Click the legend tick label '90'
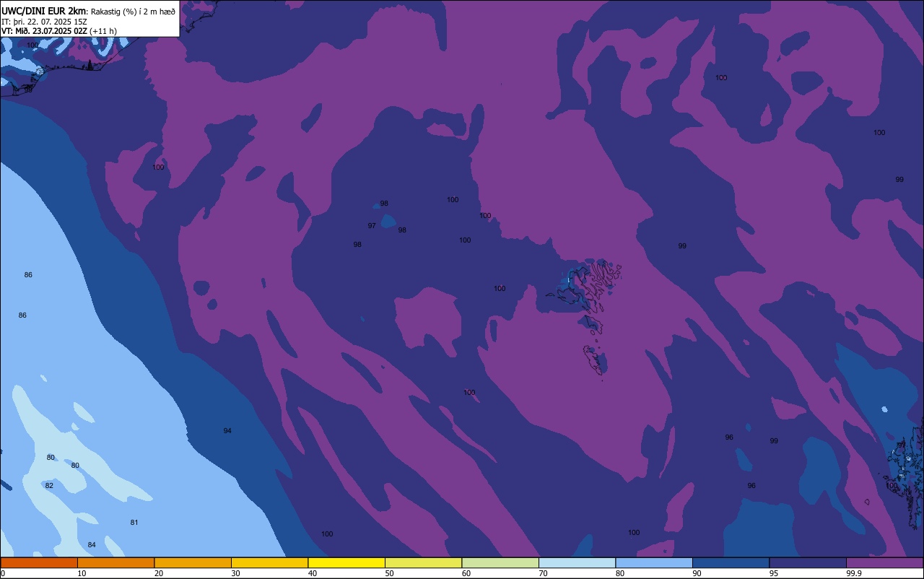924x579 pixels. pyautogui.click(x=697, y=573)
